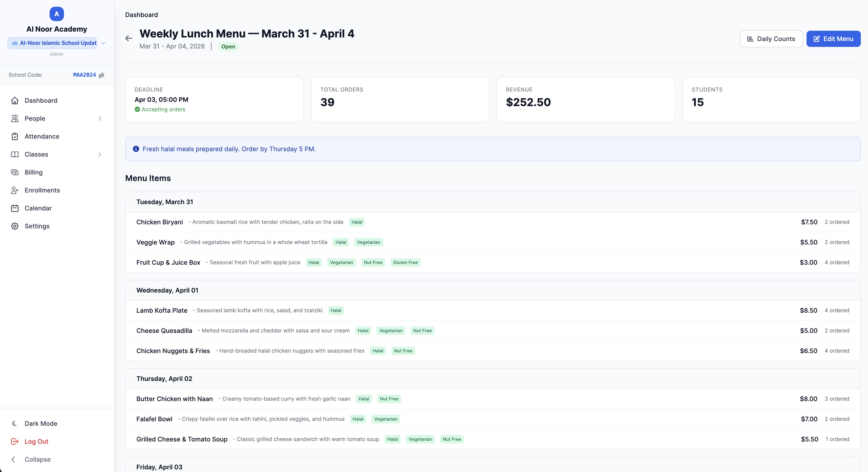Screen dimensions: 868x472
Task: Click the Dashboard breadcrumb at top
Action: coord(141,15)
